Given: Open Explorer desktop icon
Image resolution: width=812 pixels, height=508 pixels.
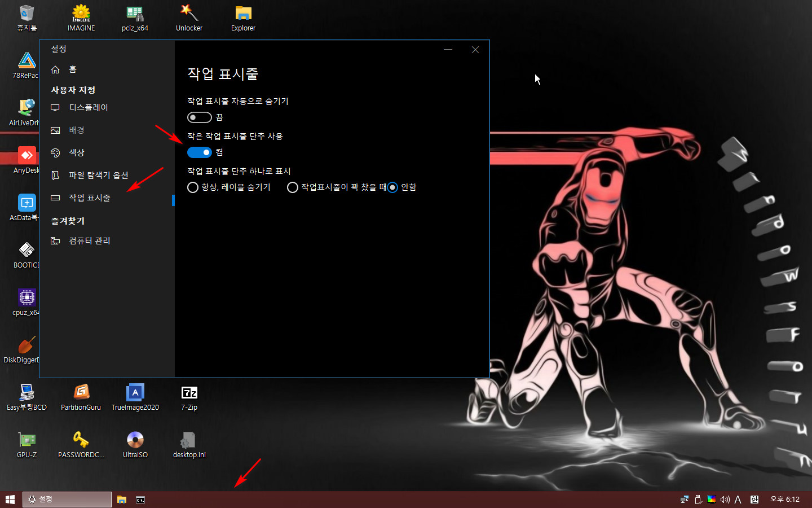Looking at the screenshot, I should (244, 18).
